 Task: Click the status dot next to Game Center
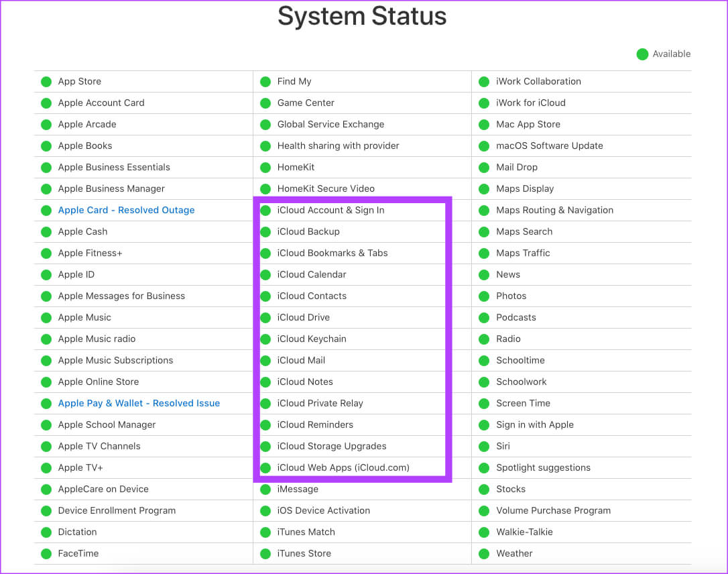tap(265, 103)
